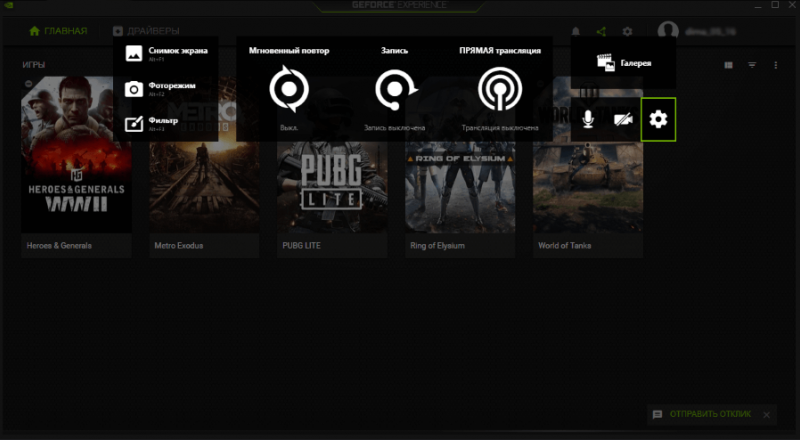Select the Heroes & Generals cover art
This screenshot has width=800, height=440.
pyautogui.click(x=76, y=155)
